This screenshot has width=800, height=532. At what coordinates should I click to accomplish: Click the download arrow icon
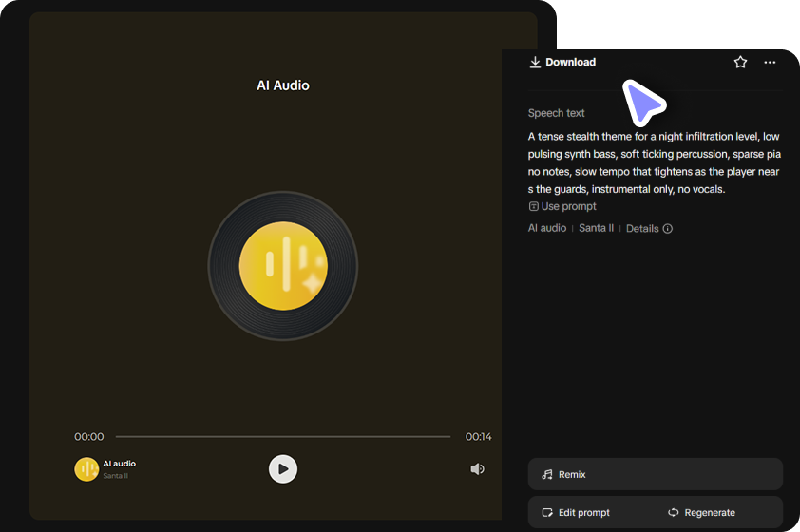coord(535,63)
